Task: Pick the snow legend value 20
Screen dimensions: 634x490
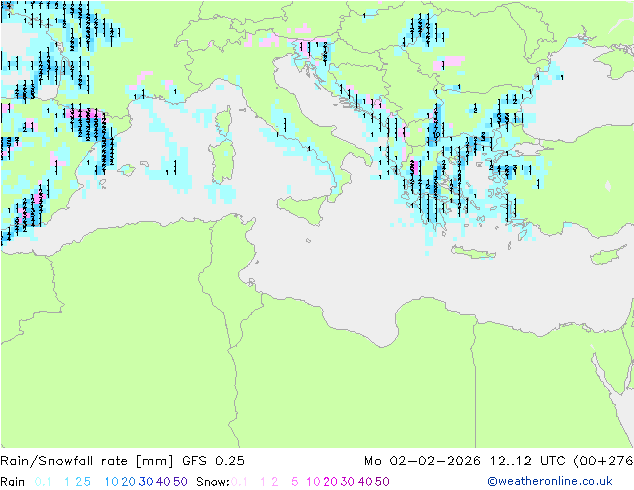Action: (330, 482)
